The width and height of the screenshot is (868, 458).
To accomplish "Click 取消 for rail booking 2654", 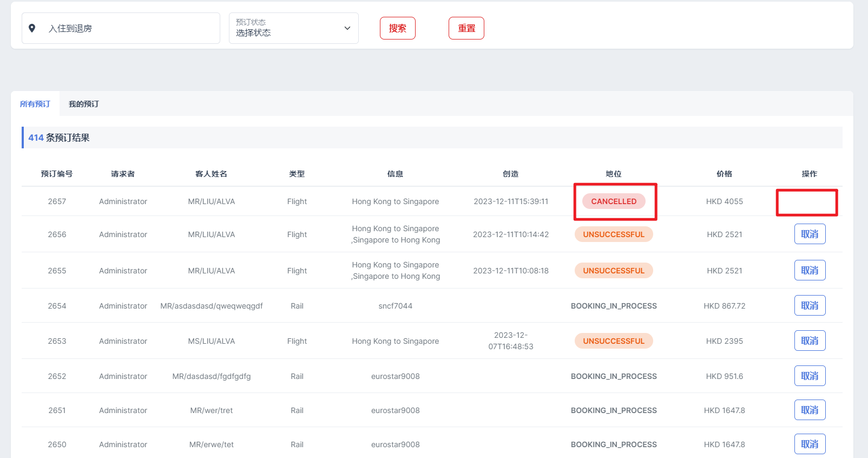I will tap(810, 305).
